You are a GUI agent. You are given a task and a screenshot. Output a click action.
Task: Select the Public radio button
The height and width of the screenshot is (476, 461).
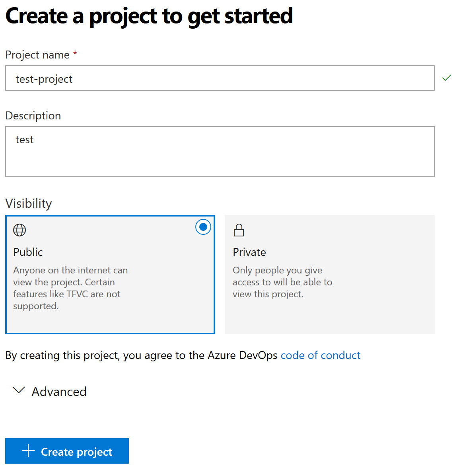203,227
